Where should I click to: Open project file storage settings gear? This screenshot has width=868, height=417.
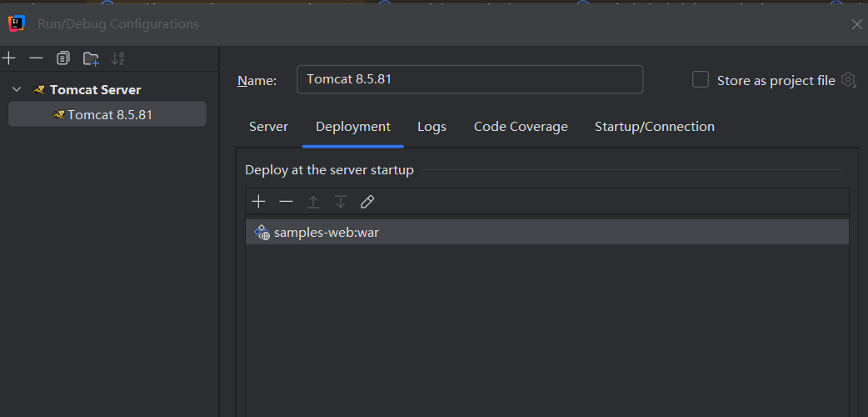coord(848,80)
